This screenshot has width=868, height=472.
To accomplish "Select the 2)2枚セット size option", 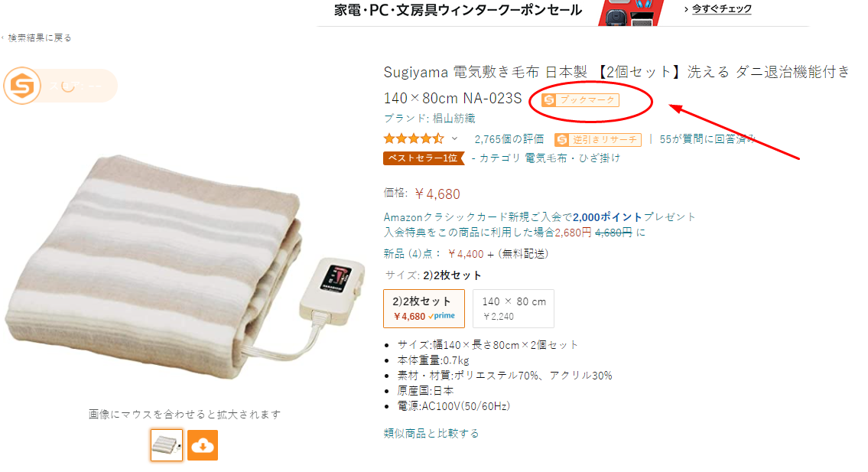I will click(x=424, y=308).
